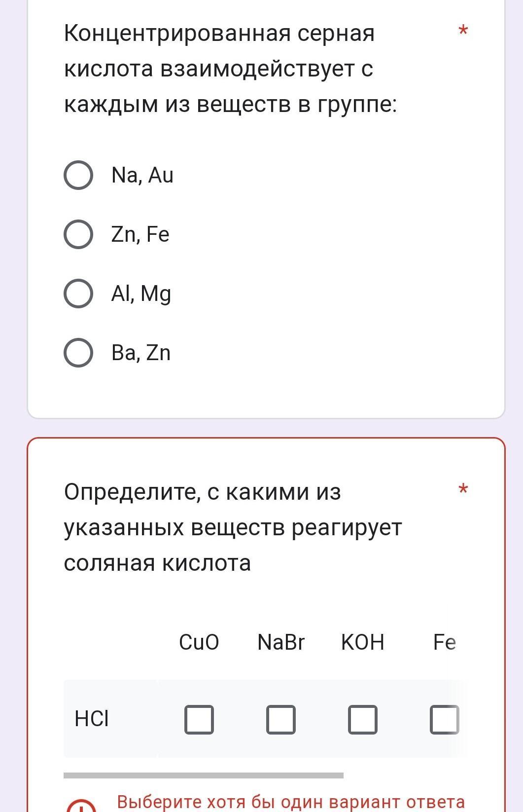Click the HCl row label
523x812 pixels.
pyautogui.click(x=92, y=719)
